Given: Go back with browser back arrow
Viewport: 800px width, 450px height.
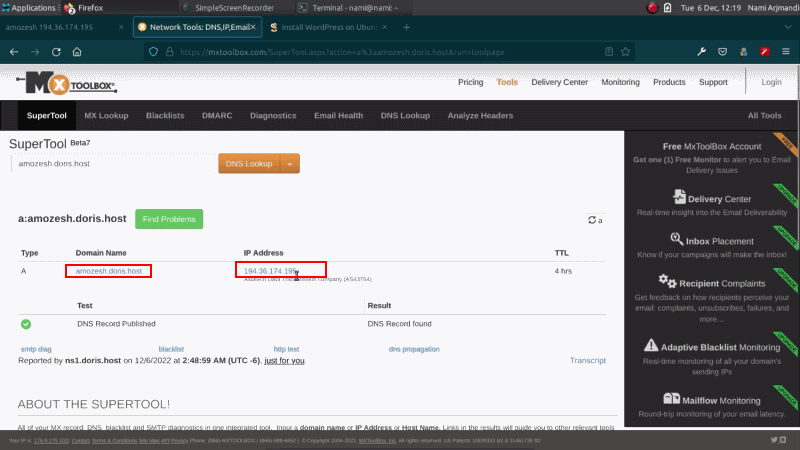Looking at the screenshot, I should [x=14, y=52].
